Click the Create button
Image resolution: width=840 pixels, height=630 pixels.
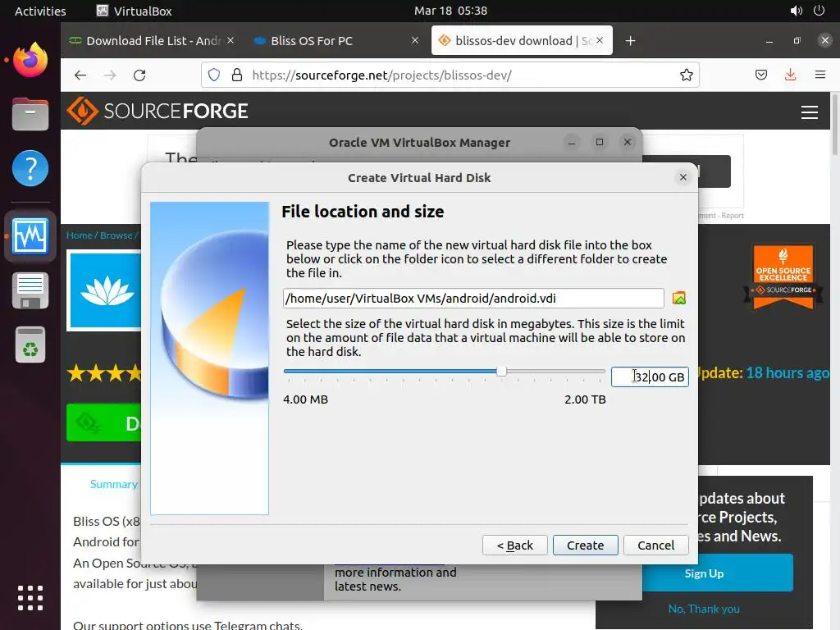click(x=585, y=546)
